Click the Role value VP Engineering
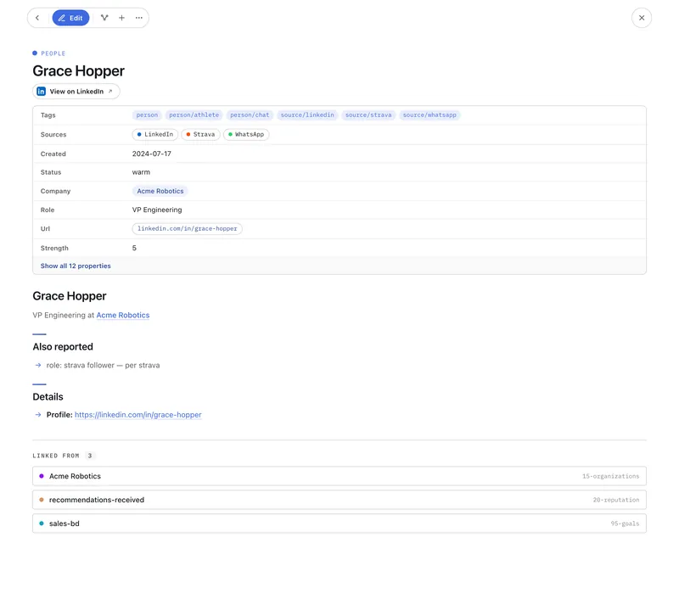679x616 pixels. coord(157,210)
